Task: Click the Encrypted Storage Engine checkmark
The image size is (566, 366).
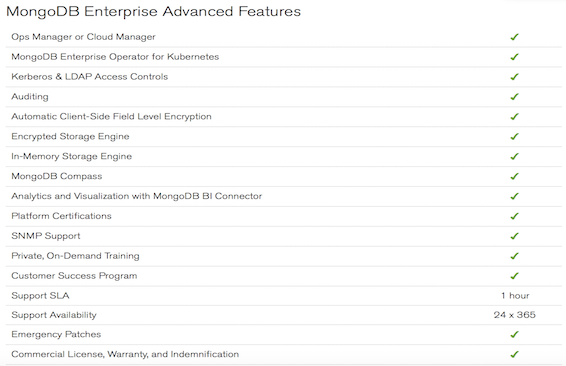Action: pyautogui.click(x=514, y=136)
